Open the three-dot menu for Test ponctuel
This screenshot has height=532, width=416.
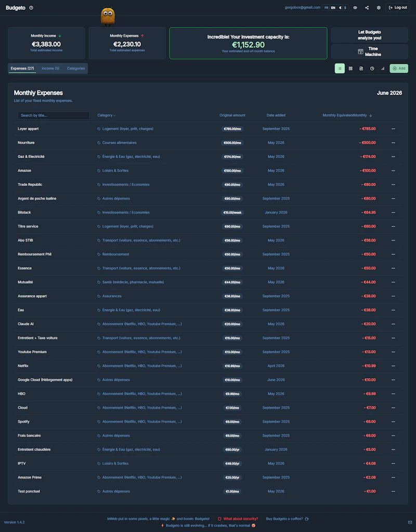(393, 491)
